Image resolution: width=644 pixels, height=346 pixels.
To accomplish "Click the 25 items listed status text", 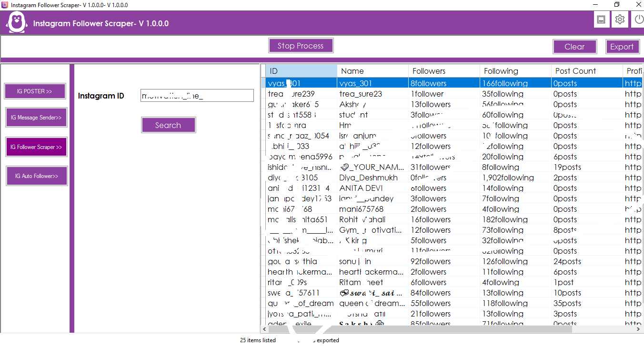I will [258, 340].
